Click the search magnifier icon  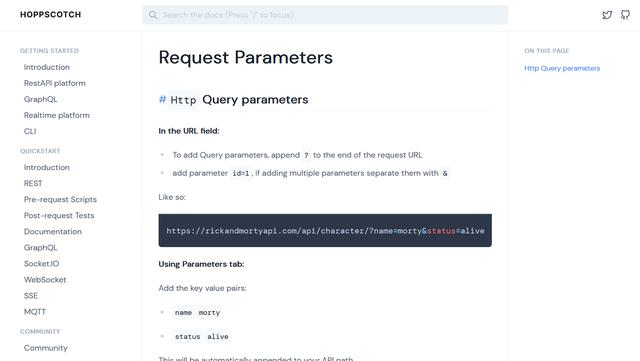153,15
